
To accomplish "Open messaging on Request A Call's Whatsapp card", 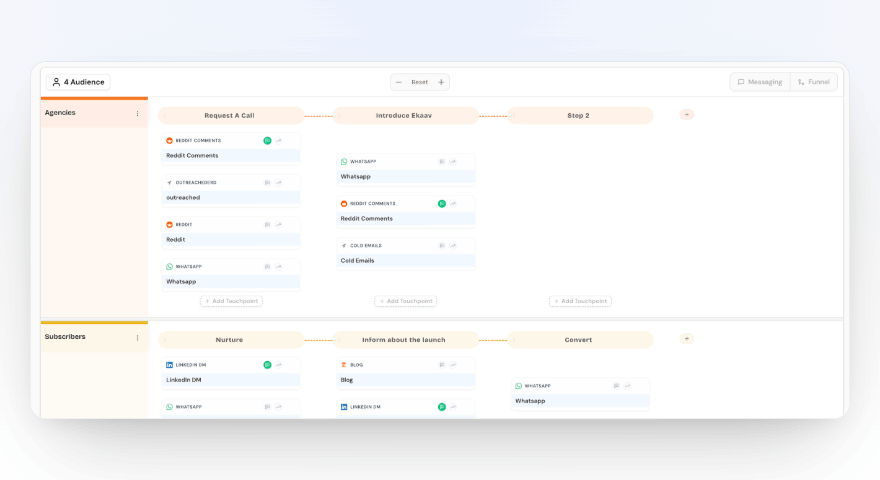I will pos(267,267).
